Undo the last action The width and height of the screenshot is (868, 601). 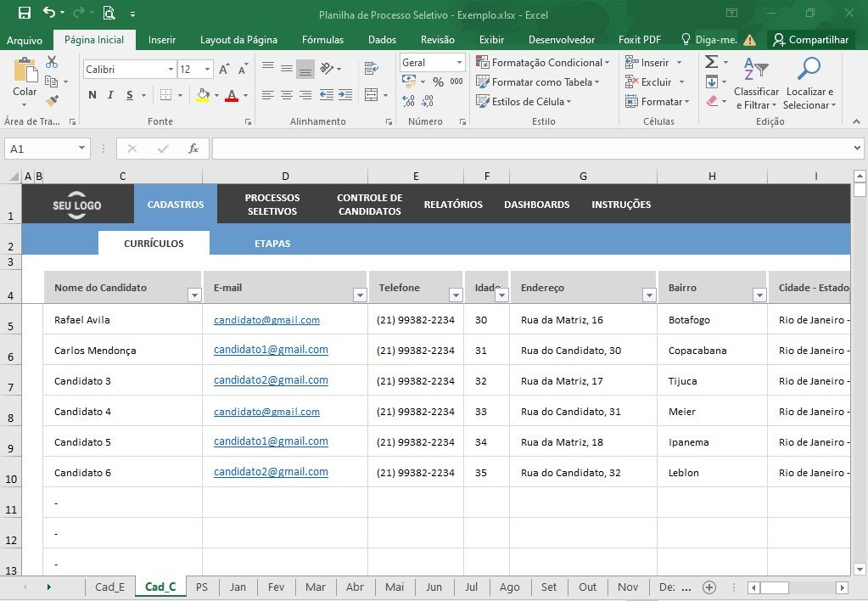[x=49, y=13]
